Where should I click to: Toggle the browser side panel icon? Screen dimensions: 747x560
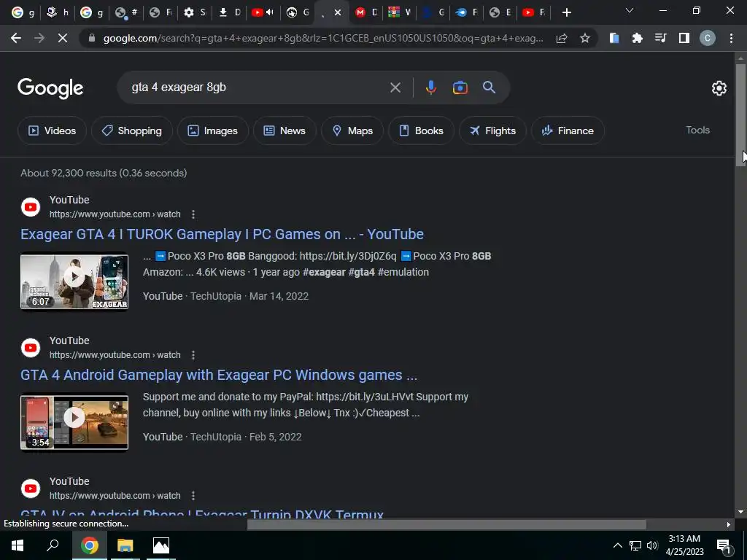click(684, 38)
